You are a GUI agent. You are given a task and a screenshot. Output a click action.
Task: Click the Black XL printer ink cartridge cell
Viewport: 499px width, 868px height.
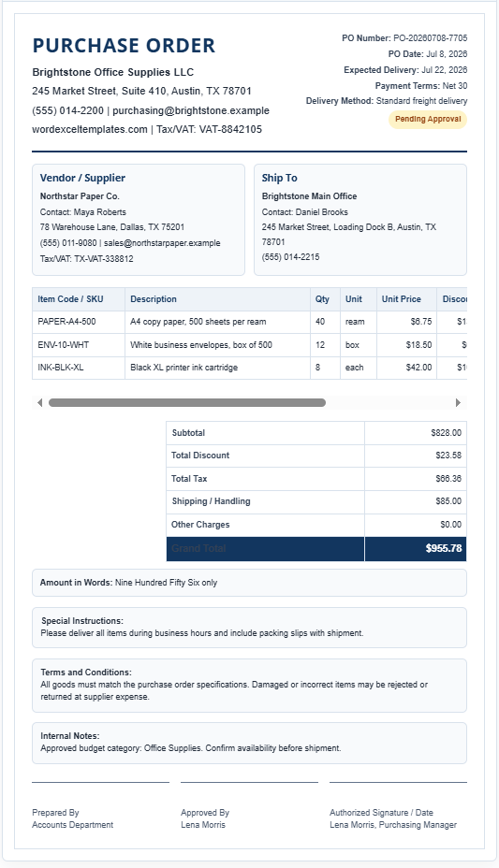[x=217, y=368]
